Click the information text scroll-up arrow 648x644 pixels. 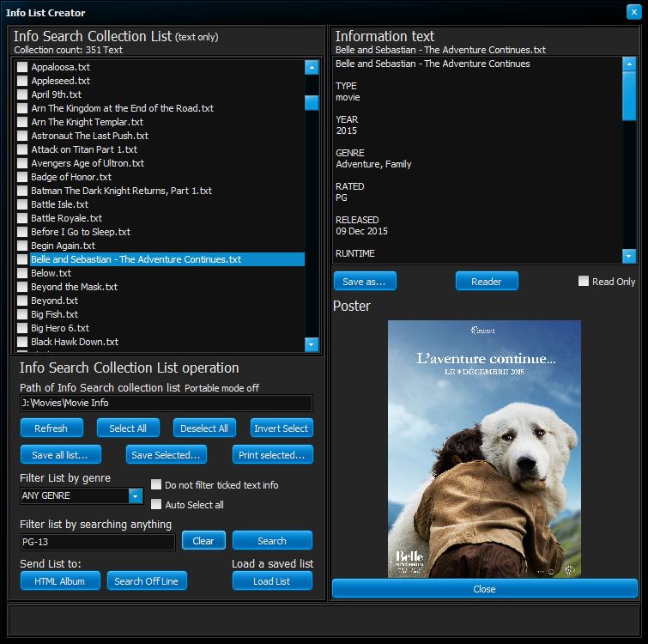tap(629, 64)
